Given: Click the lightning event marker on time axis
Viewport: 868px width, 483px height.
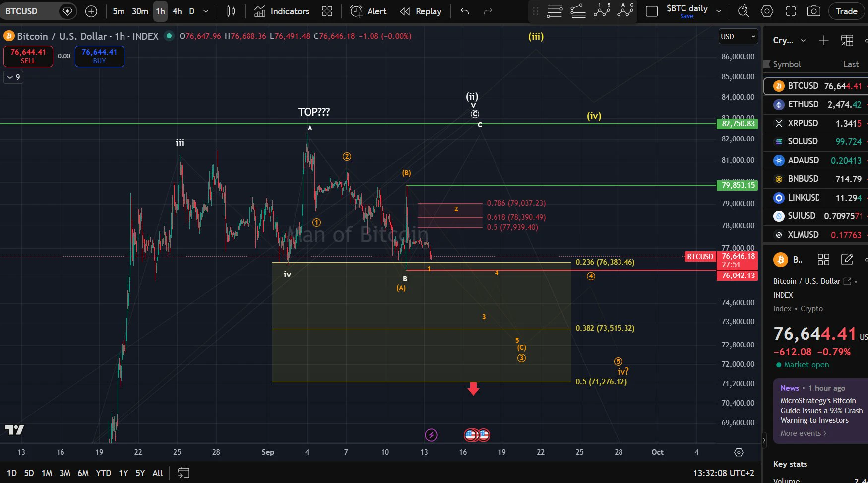Looking at the screenshot, I should 431,435.
